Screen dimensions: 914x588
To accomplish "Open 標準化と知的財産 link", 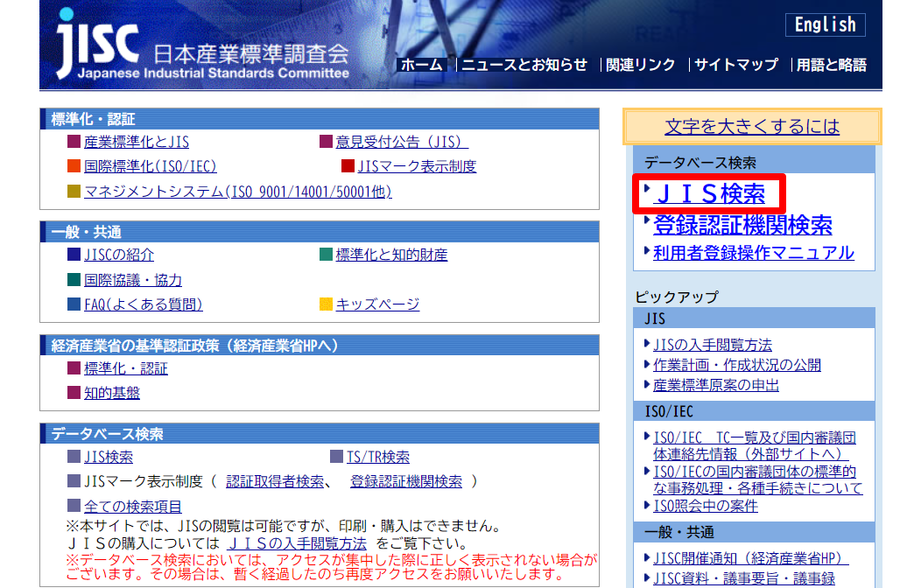I will tap(391, 255).
